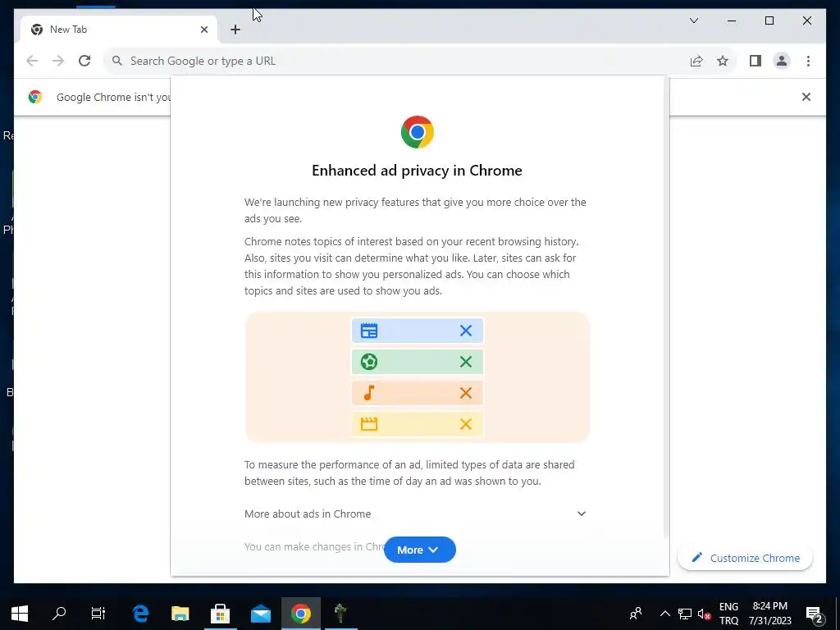Open the side panel icon
Viewport: 840px width, 630px height.
pyautogui.click(x=756, y=61)
